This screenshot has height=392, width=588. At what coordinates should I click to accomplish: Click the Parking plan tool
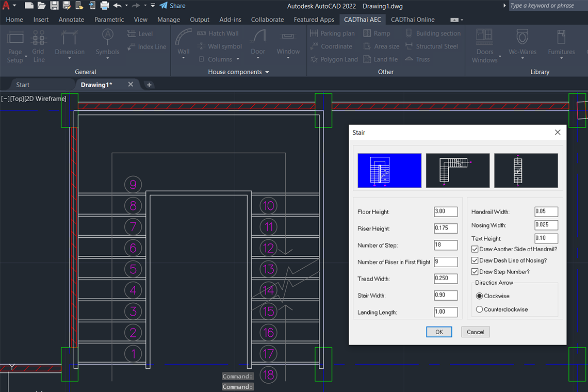pos(332,34)
